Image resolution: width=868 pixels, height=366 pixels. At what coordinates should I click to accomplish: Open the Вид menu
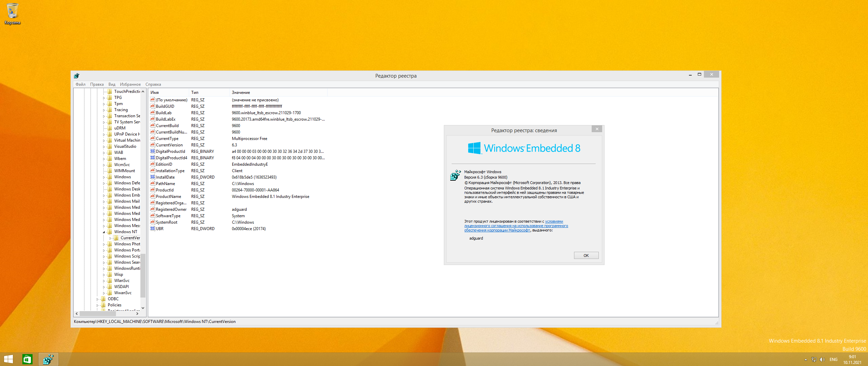[x=112, y=84]
